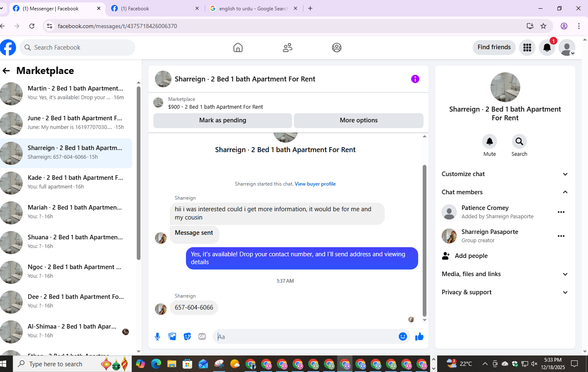This screenshot has width=588, height=372.
Task: Open emoji picker in message box
Action: pyautogui.click(x=403, y=336)
